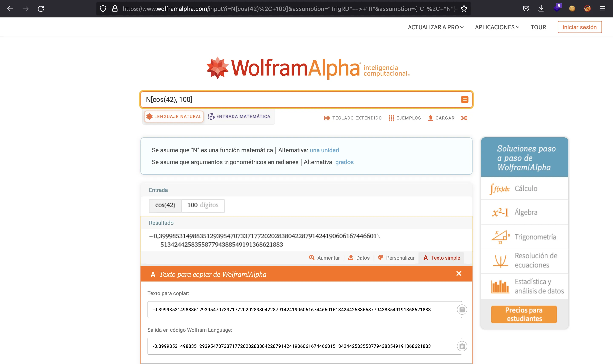The width and height of the screenshot is (613, 364).
Task: Click Precios para estudiantes button
Action: tap(524, 314)
